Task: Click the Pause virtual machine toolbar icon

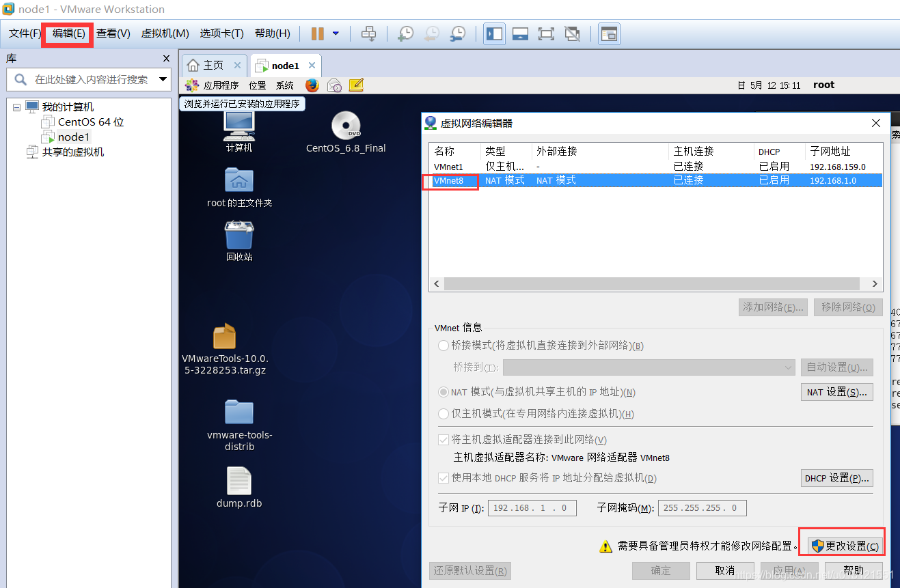Action: pos(318,33)
